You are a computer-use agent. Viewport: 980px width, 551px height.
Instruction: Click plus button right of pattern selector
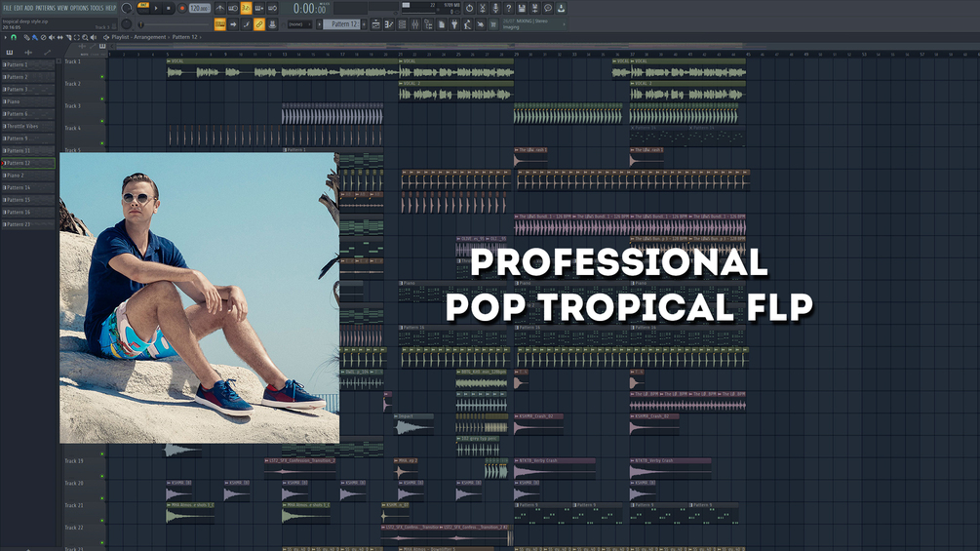point(364,24)
